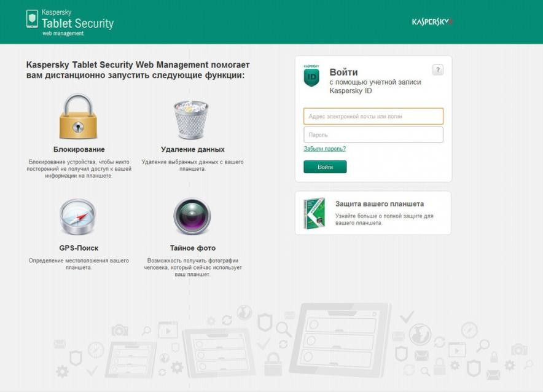543x392 pixels.
Task: Click the tablet protection description text
Action: (x=384, y=219)
